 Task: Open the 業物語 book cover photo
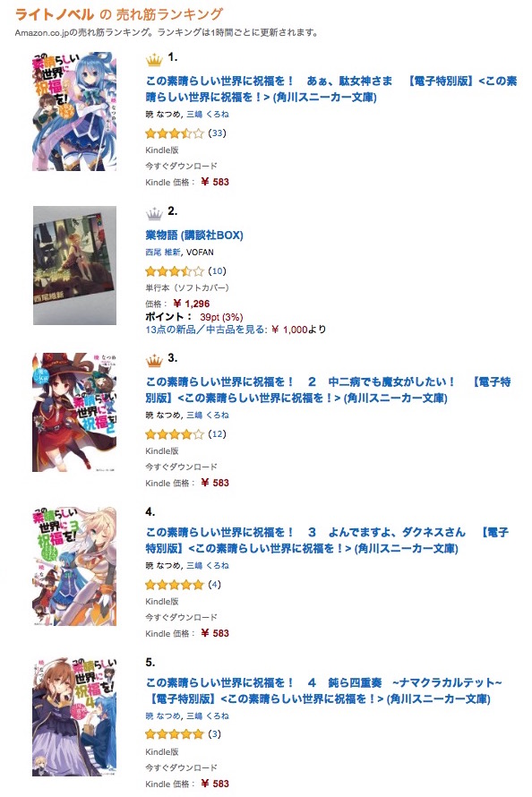[74, 265]
